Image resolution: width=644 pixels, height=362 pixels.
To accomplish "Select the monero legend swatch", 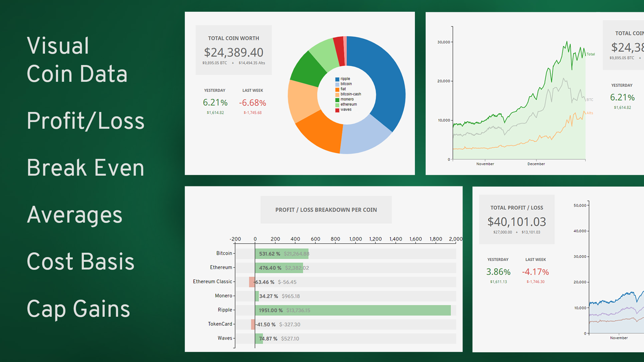I will [x=337, y=99].
